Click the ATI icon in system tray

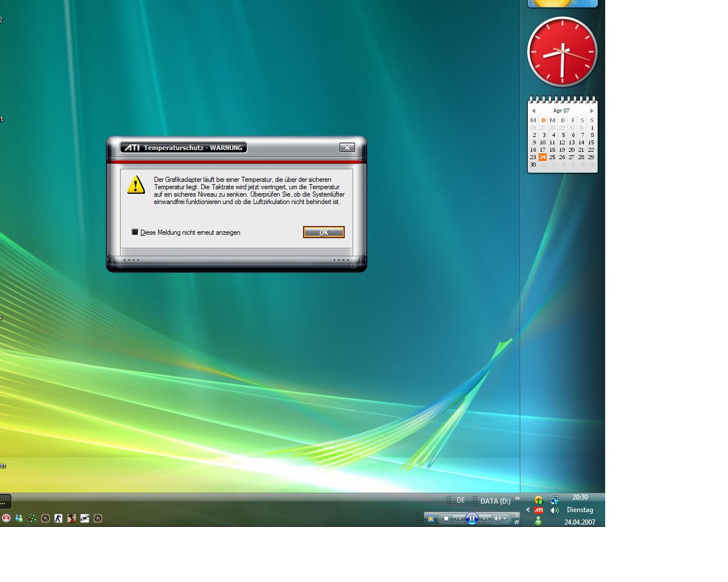point(539,510)
